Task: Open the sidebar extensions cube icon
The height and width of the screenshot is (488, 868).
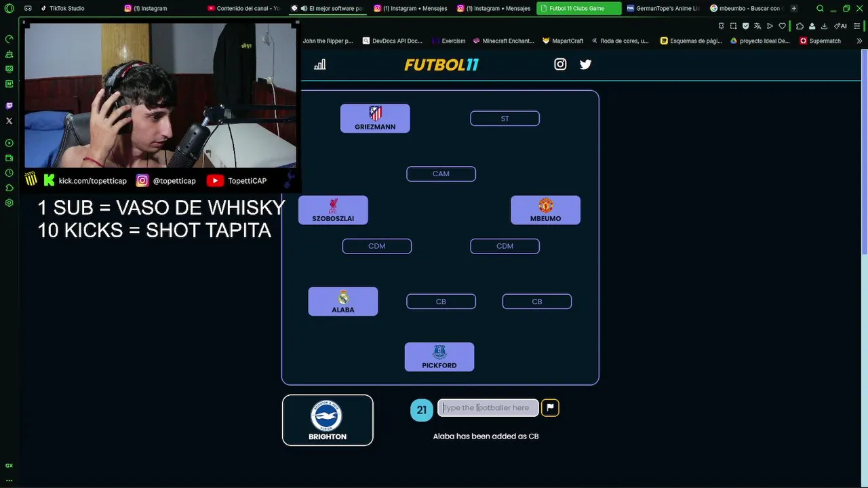Action: pyautogui.click(x=9, y=188)
